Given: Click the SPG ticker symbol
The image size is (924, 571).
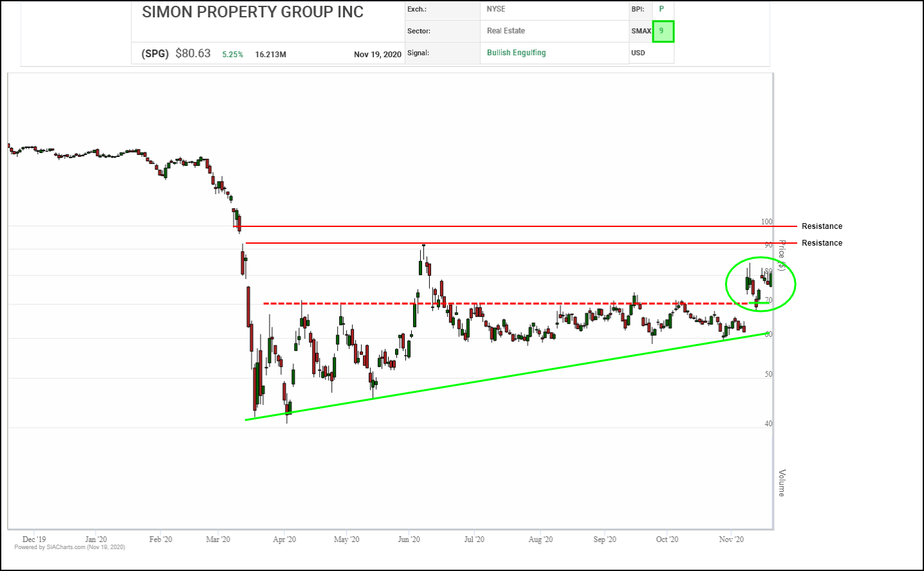Looking at the screenshot, I should pyautogui.click(x=155, y=54).
